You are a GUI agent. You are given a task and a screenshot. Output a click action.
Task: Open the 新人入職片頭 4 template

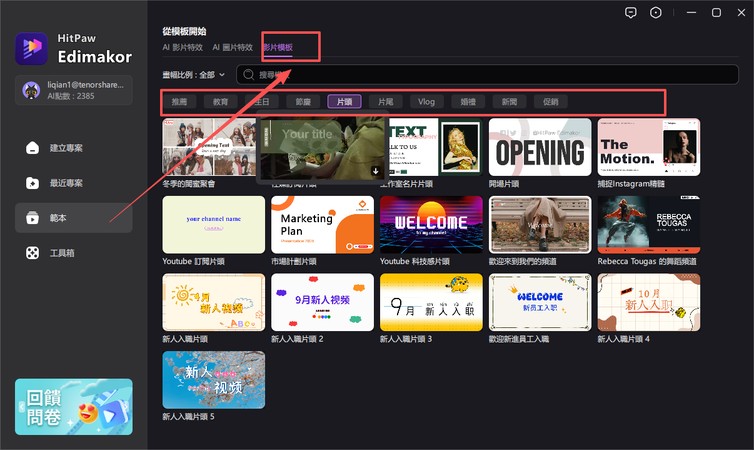pyautogui.click(x=649, y=302)
